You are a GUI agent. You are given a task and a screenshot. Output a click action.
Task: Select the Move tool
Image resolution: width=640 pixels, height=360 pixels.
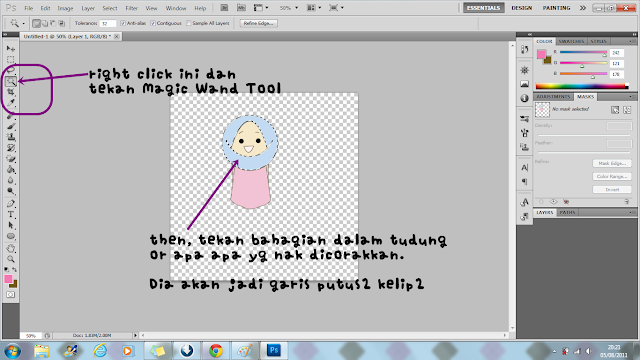pyautogui.click(x=11, y=49)
